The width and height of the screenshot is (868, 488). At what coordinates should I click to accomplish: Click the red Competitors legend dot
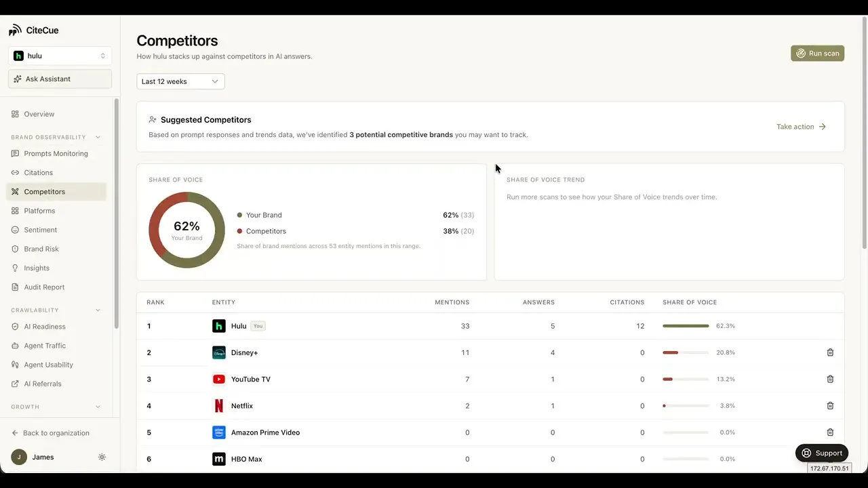pos(239,231)
